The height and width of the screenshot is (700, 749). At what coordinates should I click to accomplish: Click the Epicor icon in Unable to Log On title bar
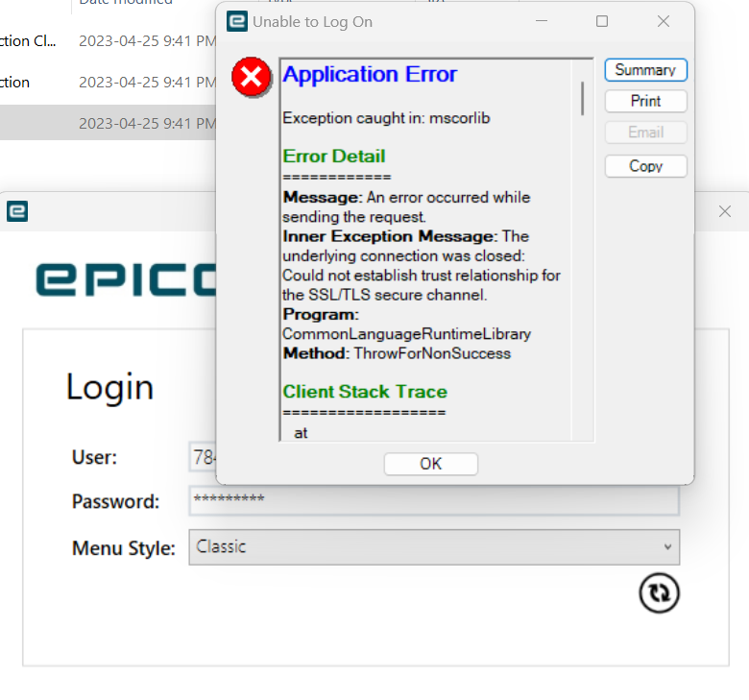point(237,21)
